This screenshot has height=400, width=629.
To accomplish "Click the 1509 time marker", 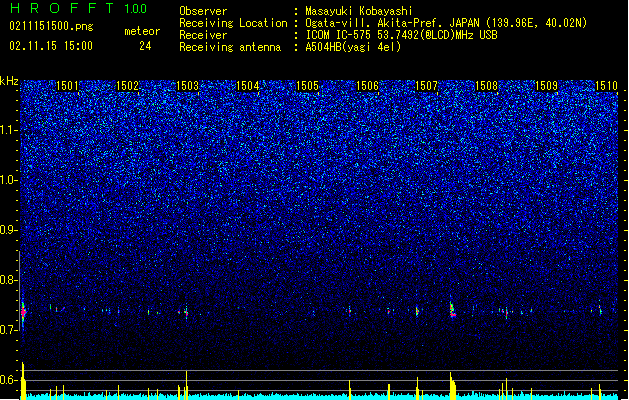I will click(546, 86).
